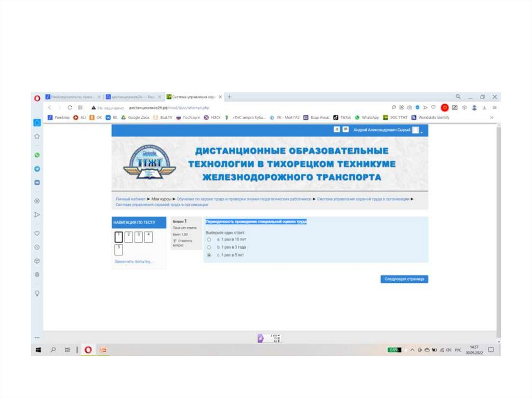Viewport: 532px width, 398px height.
Task: Open the WhatsApp bookmark in bookmarks bar
Action: click(x=367, y=117)
